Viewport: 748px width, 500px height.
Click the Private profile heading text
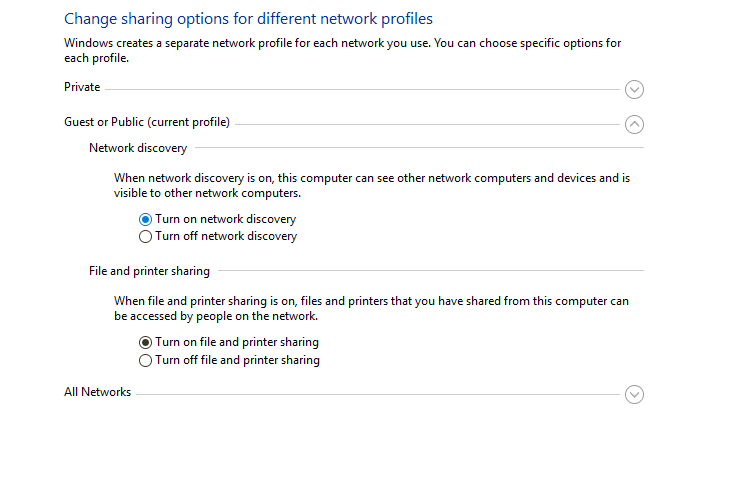[x=82, y=87]
